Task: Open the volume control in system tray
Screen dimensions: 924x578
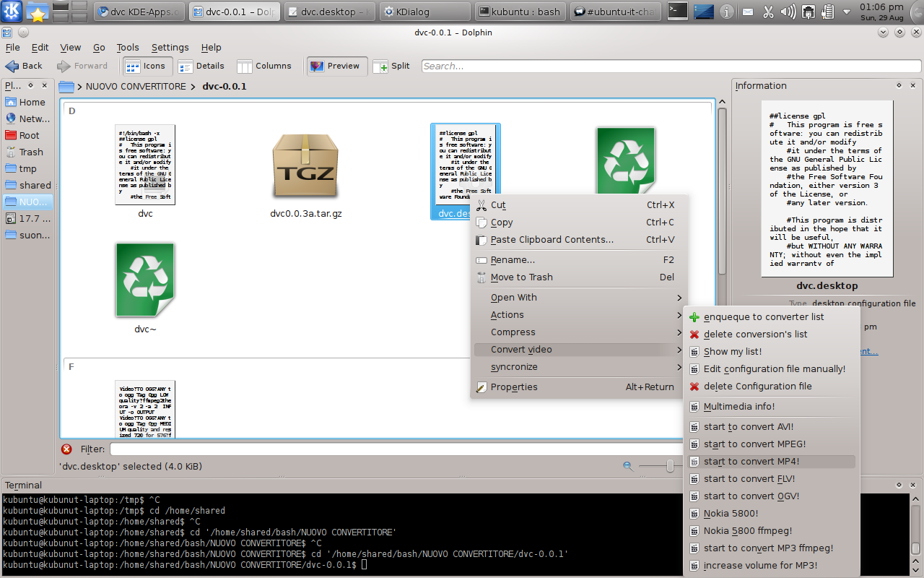Action: coord(789,12)
